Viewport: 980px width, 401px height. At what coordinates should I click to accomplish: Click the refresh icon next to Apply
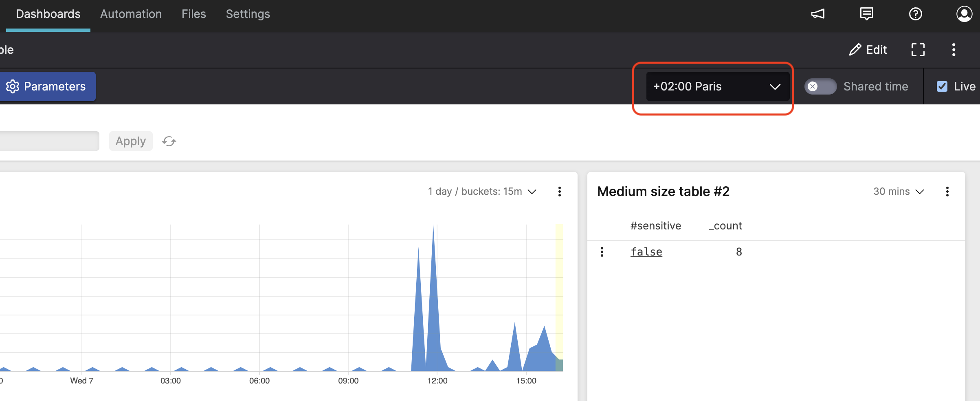[x=169, y=141]
